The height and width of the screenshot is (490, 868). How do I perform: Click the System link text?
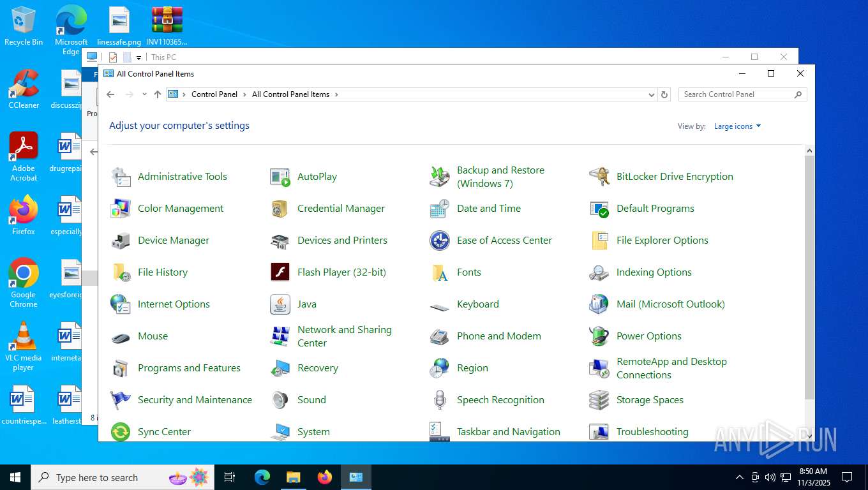[x=313, y=432]
